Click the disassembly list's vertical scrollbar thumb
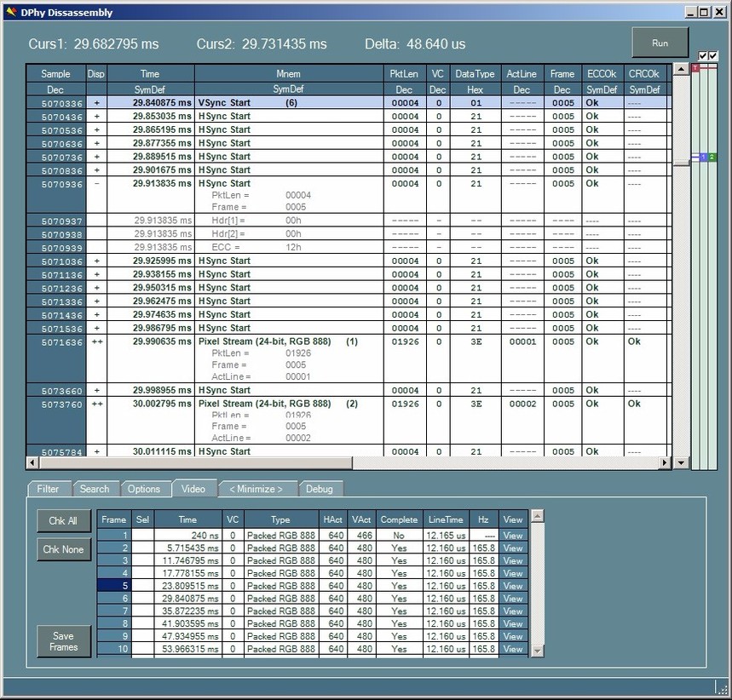This screenshot has width=732, height=700. [x=681, y=163]
